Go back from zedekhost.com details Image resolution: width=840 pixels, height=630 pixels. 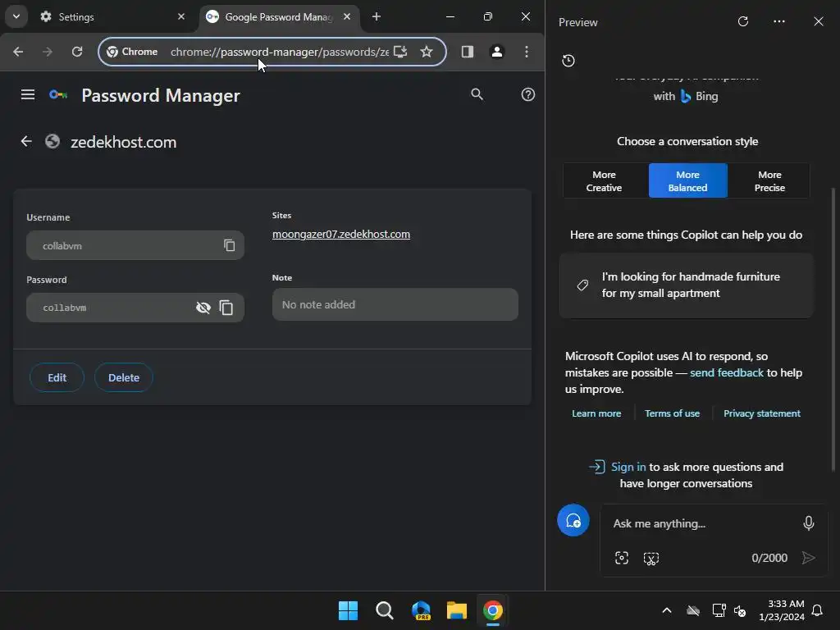click(x=26, y=141)
